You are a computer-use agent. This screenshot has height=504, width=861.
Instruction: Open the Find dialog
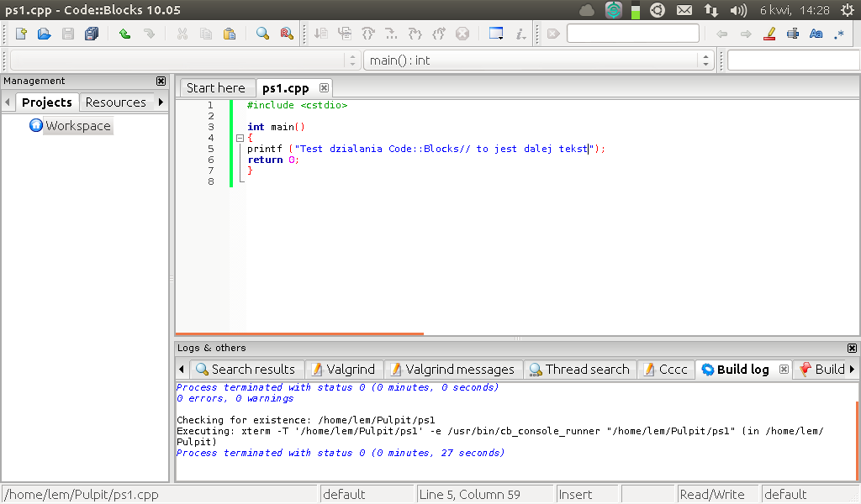pyautogui.click(x=263, y=33)
